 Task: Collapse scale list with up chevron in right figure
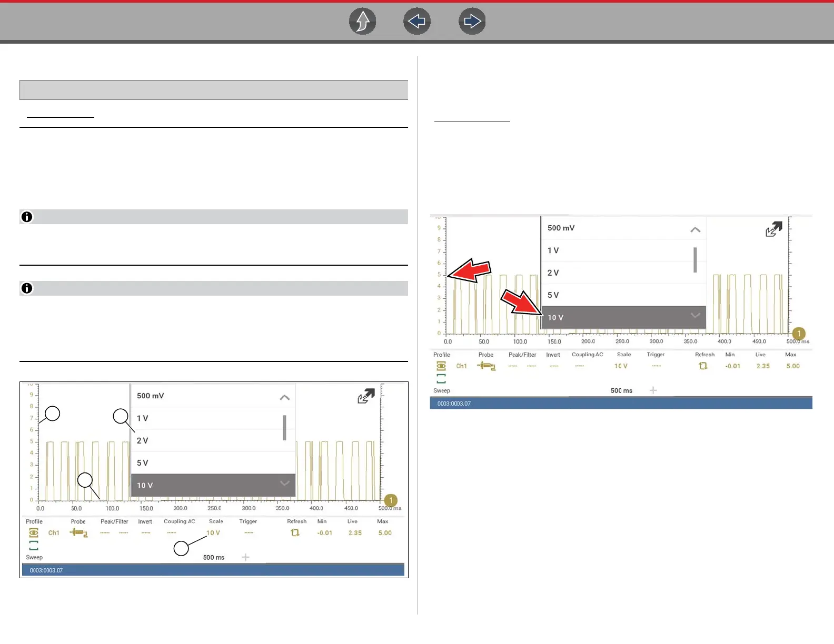point(696,229)
